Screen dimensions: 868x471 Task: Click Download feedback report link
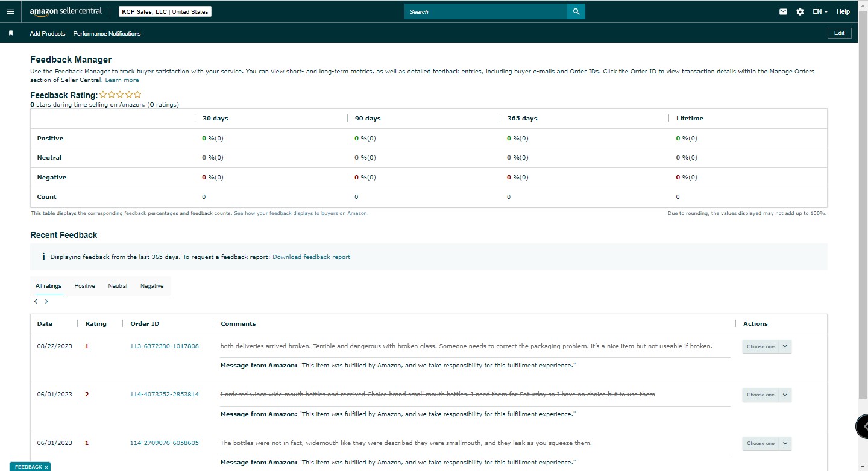click(312, 257)
